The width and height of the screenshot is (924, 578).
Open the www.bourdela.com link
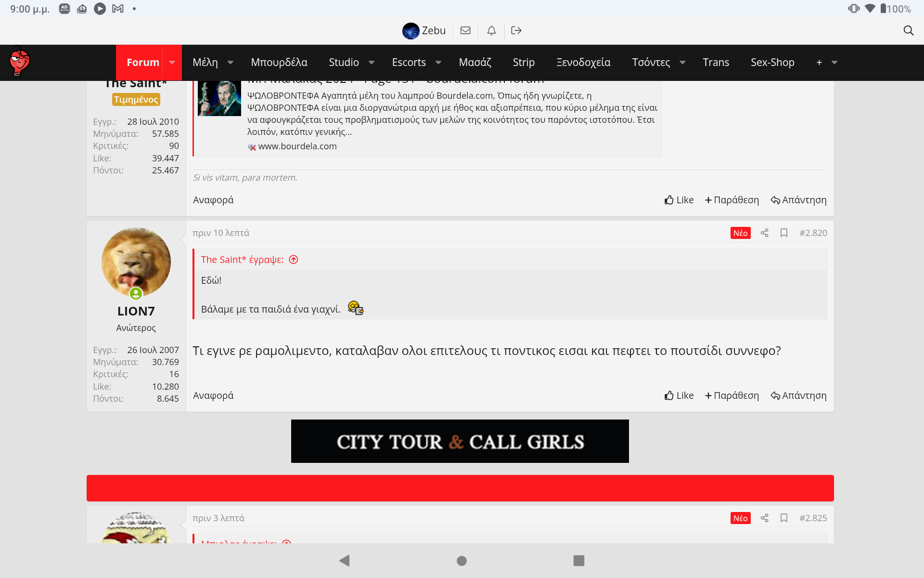tap(297, 146)
